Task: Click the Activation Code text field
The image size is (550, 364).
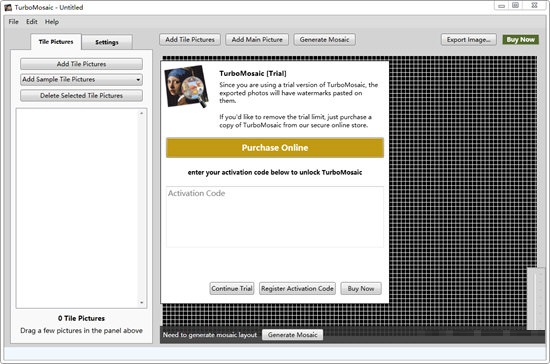Action: [275, 217]
